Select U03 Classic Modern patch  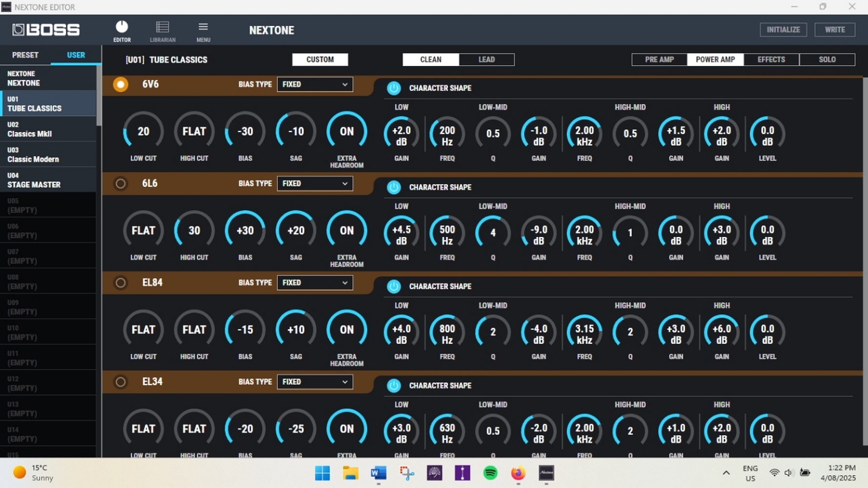point(48,155)
